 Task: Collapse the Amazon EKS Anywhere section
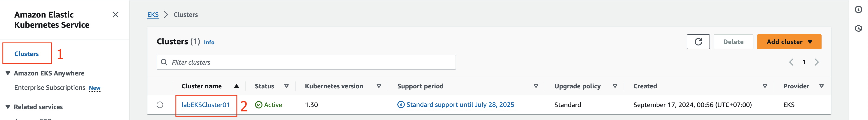coord(8,73)
